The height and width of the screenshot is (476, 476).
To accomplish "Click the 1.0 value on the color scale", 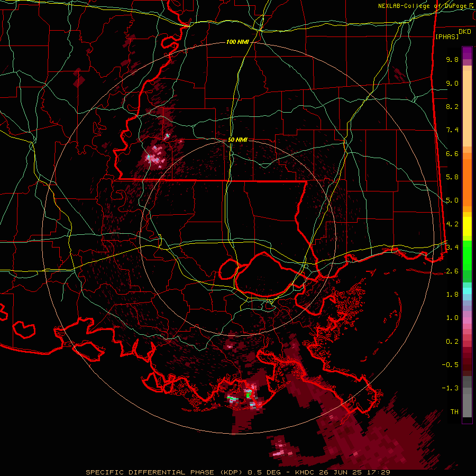I will coord(452,318).
